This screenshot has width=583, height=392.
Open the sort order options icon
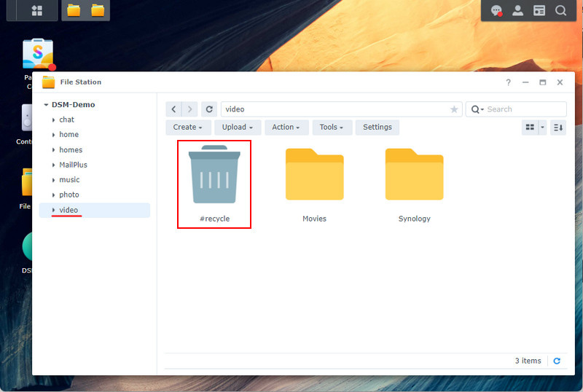pos(558,128)
